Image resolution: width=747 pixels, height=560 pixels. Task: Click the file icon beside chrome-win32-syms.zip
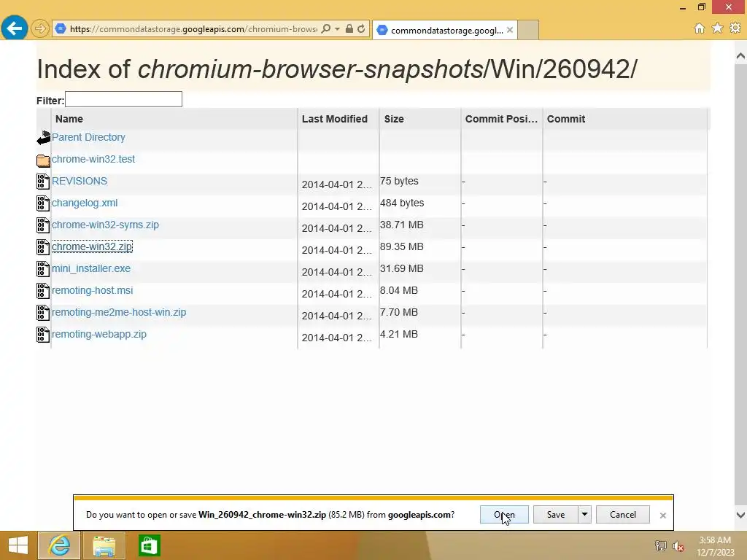coord(43,225)
